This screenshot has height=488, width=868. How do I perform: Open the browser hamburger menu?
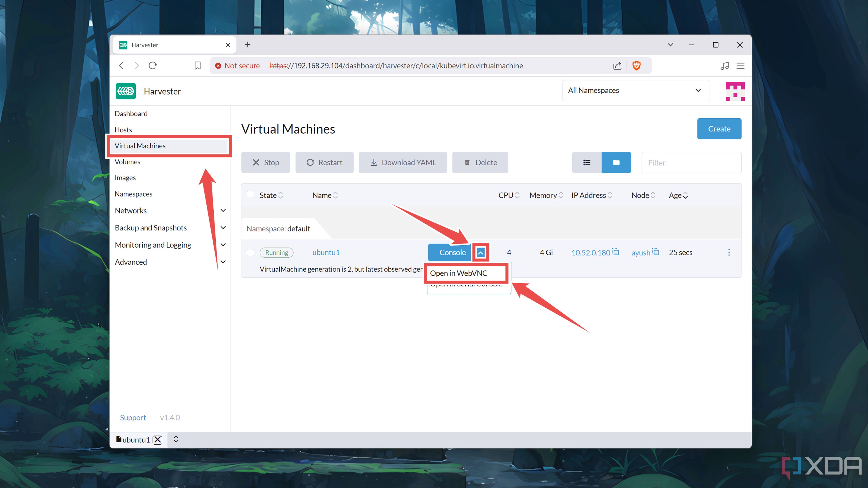click(741, 66)
